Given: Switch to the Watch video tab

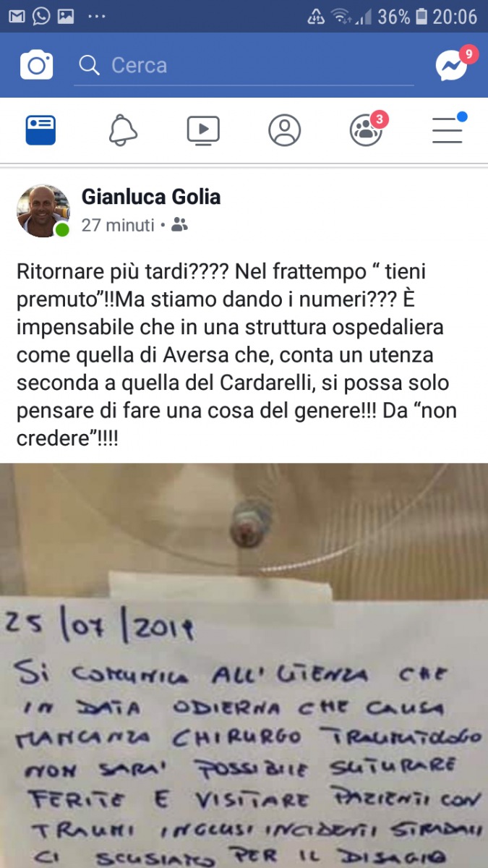Looking at the screenshot, I should tap(203, 130).
